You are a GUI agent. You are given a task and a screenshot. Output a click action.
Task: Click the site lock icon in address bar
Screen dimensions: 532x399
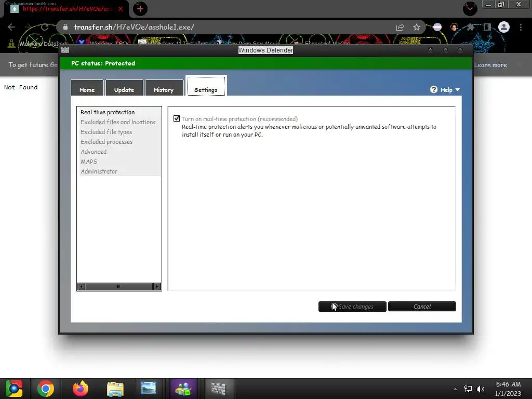(x=65, y=27)
